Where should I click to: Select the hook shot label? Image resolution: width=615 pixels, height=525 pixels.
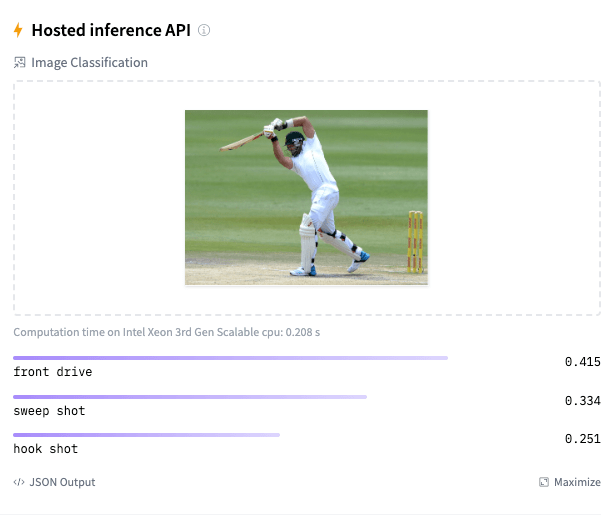pyautogui.click(x=45, y=449)
